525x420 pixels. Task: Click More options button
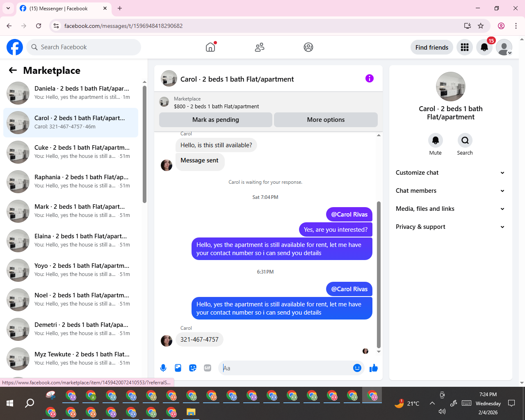click(326, 120)
